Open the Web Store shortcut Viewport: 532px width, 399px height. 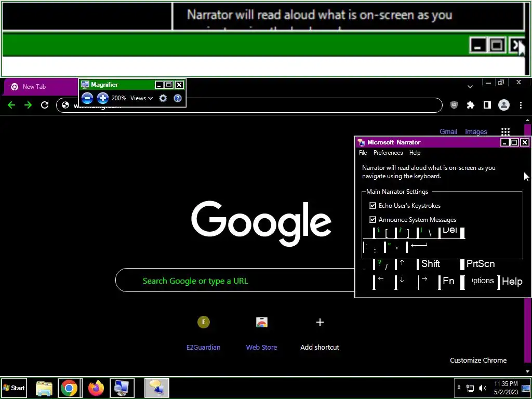coord(262,332)
